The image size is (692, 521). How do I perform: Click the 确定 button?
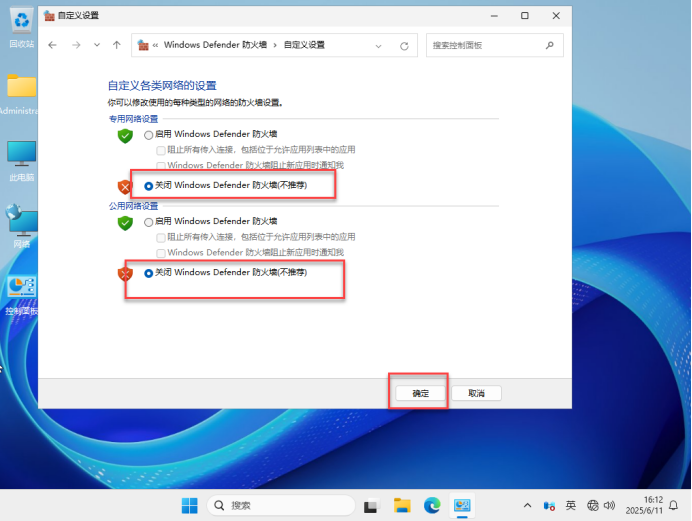tap(420, 393)
